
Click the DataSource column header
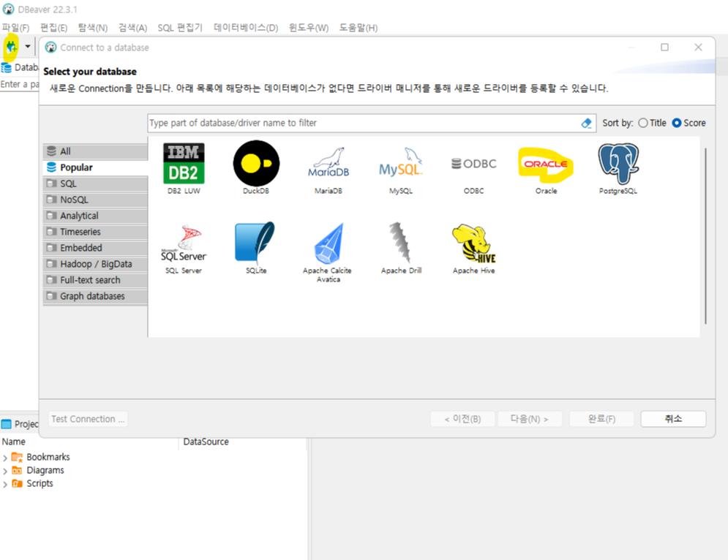(206, 442)
